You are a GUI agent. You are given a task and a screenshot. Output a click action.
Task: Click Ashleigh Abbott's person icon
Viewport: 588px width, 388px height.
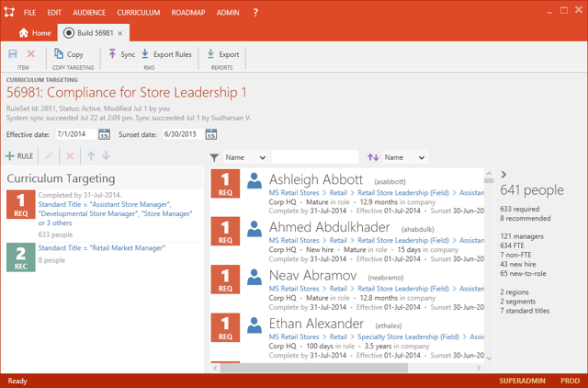[x=254, y=180]
